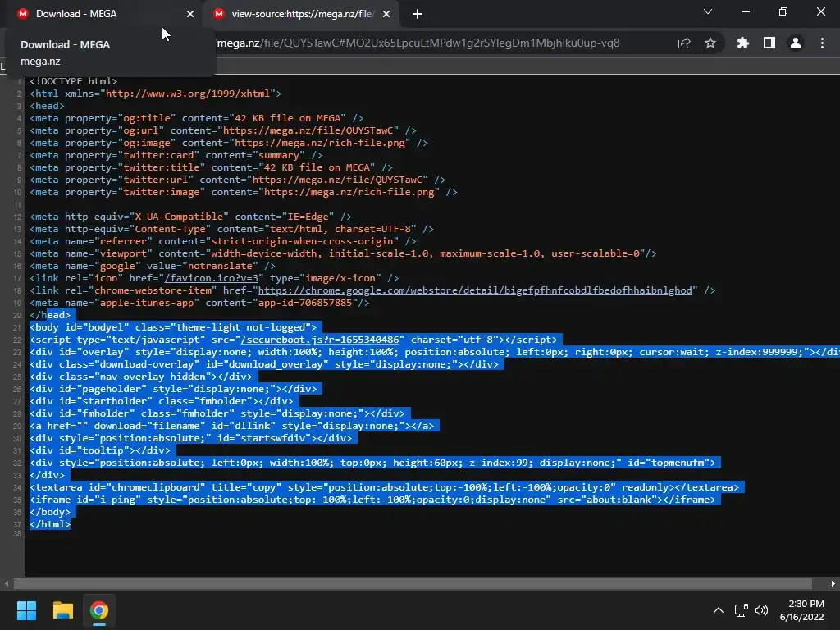The height and width of the screenshot is (630, 840).
Task: Click the scroll-right arrow of the horizontal scrollbar
Action: click(x=833, y=583)
